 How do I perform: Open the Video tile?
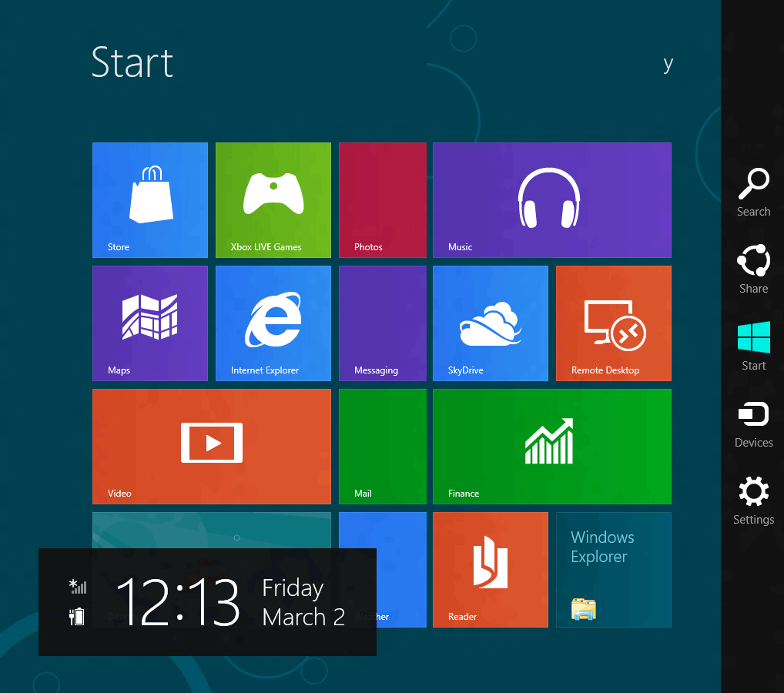[x=212, y=447]
